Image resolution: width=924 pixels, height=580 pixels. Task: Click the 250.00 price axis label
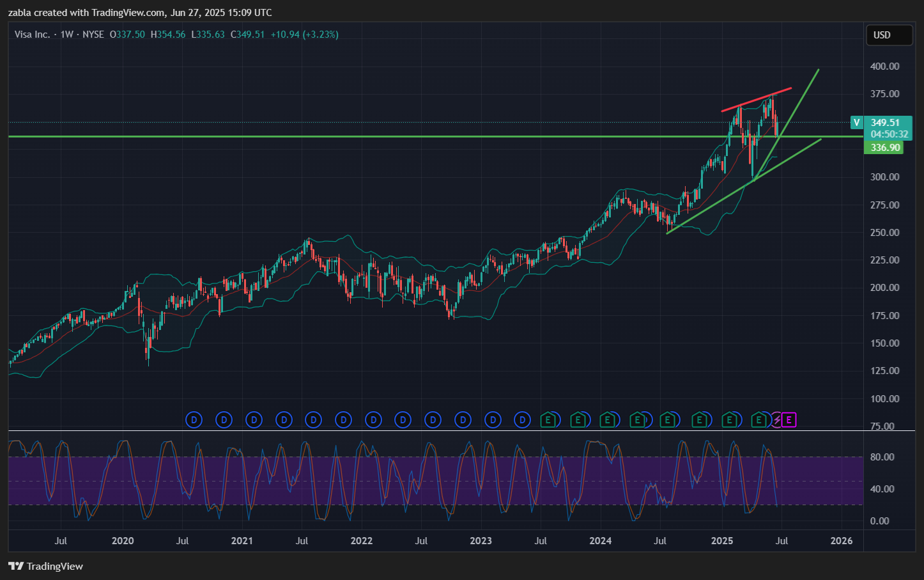point(885,233)
